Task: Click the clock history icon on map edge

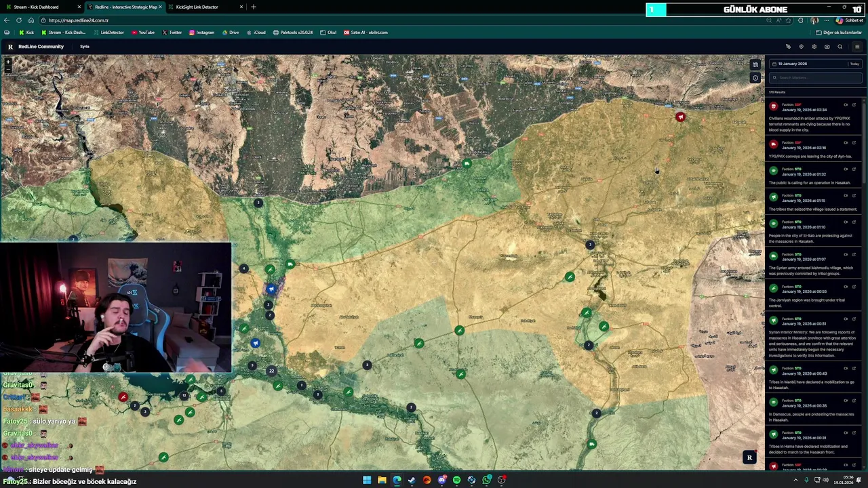Action: coord(755,78)
